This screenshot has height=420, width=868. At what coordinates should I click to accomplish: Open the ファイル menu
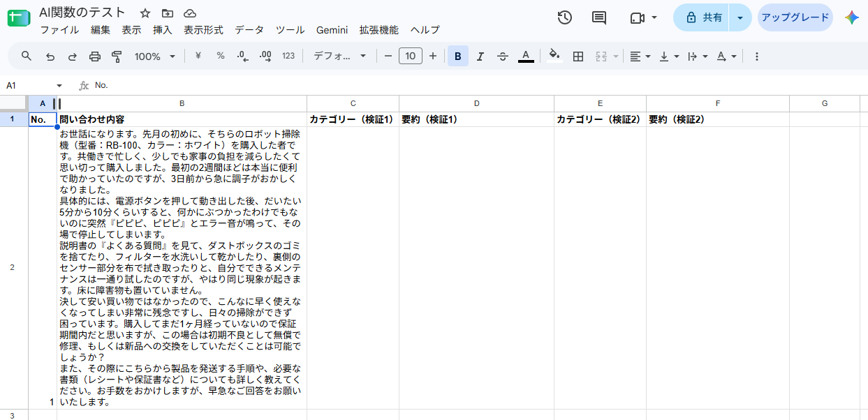pyautogui.click(x=59, y=30)
